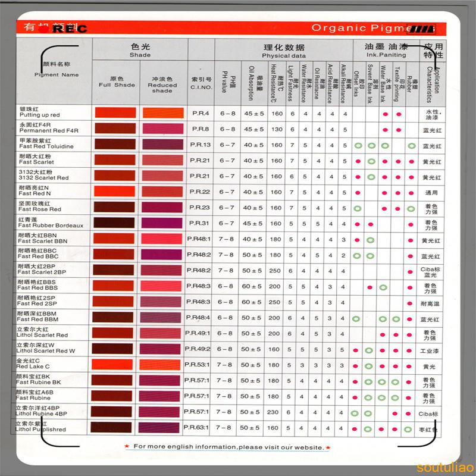This screenshot has width=476, height=476.
Task: Click the 'P.R.23' index number
Action: (x=199, y=207)
